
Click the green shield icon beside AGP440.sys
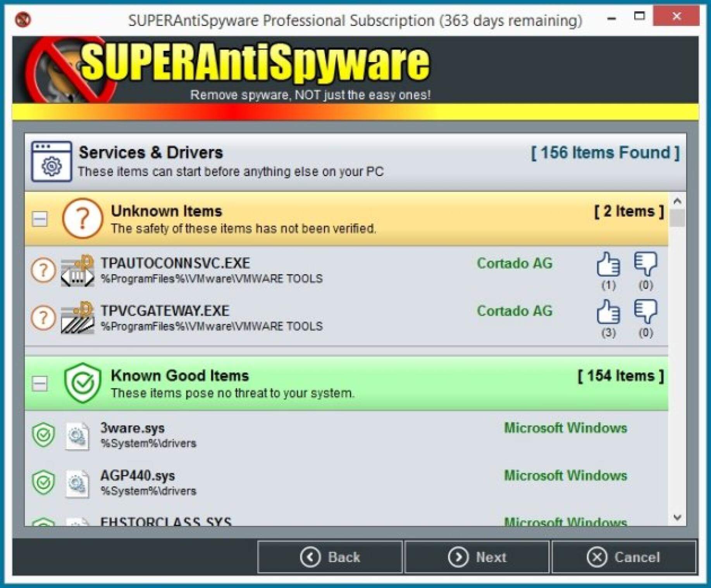[x=43, y=483]
